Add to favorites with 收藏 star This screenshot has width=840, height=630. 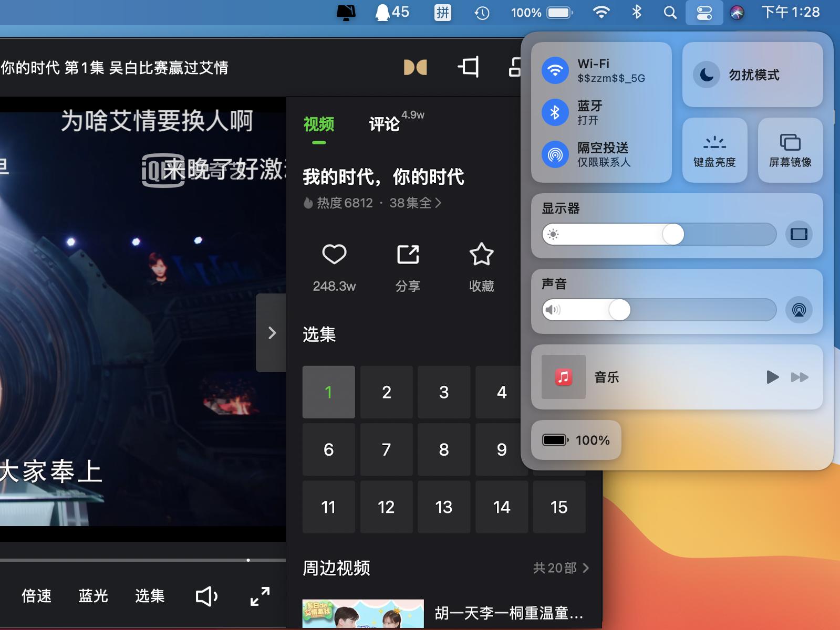pyautogui.click(x=481, y=255)
